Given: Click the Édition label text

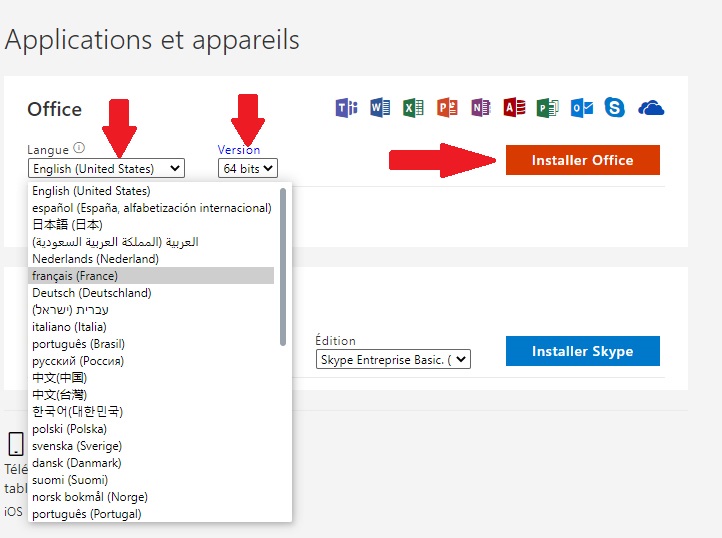Looking at the screenshot, I should (335, 340).
